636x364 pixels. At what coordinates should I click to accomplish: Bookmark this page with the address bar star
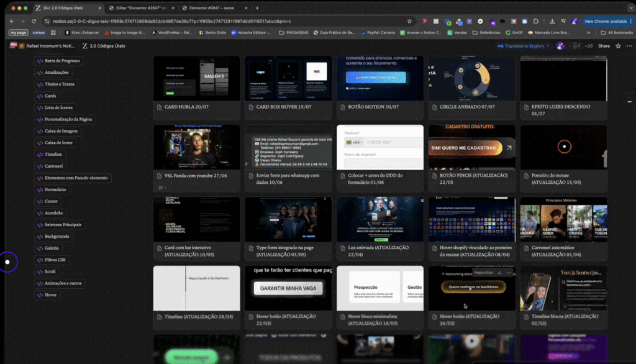coord(409,20)
